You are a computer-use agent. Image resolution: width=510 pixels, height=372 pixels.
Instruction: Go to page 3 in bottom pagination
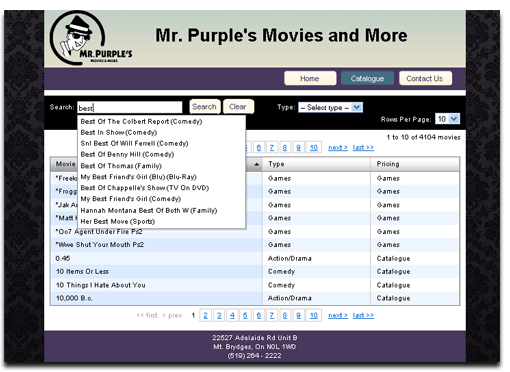click(x=219, y=315)
